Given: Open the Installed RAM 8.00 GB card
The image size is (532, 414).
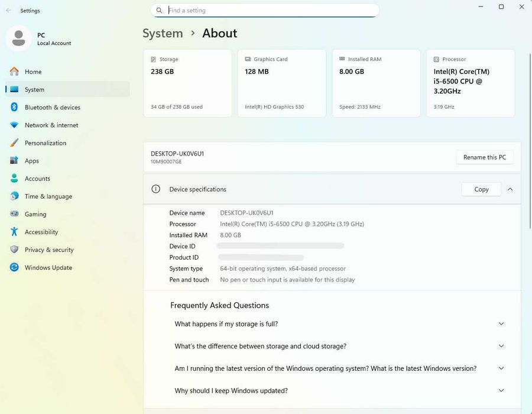Looking at the screenshot, I should click(377, 83).
